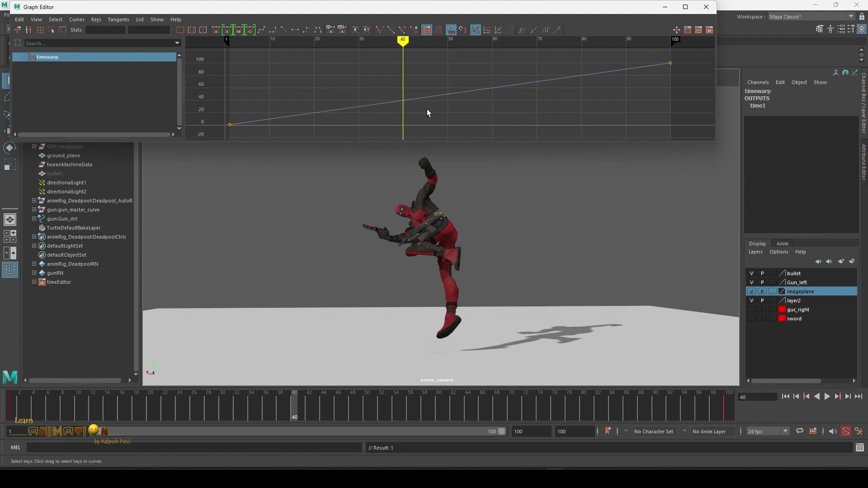The width and height of the screenshot is (868, 488).
Task: Open the Curves menu
Action: coord(76,19)
